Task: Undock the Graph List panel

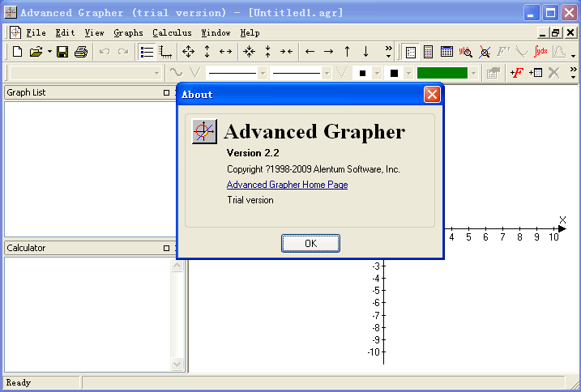Action: point(166,92)
